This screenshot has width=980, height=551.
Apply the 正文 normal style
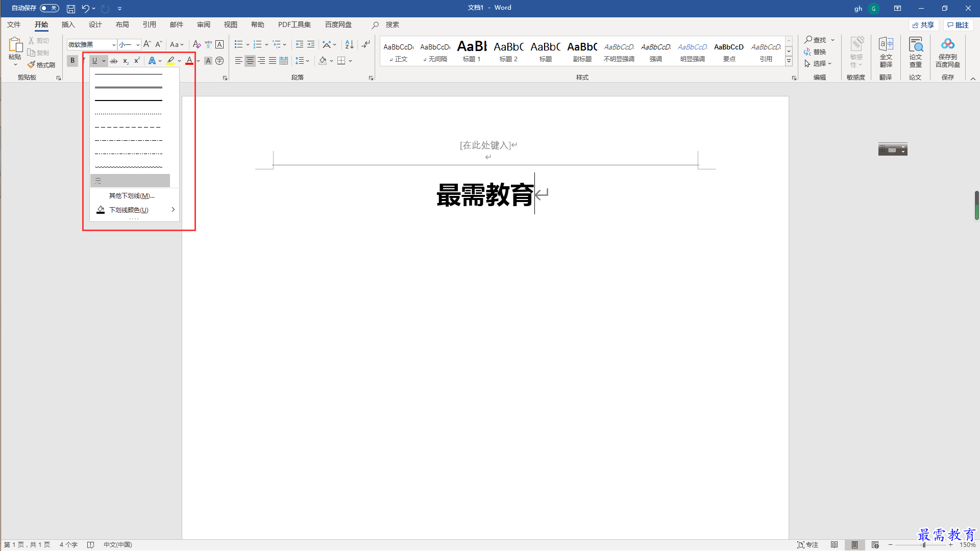[399, 52]
